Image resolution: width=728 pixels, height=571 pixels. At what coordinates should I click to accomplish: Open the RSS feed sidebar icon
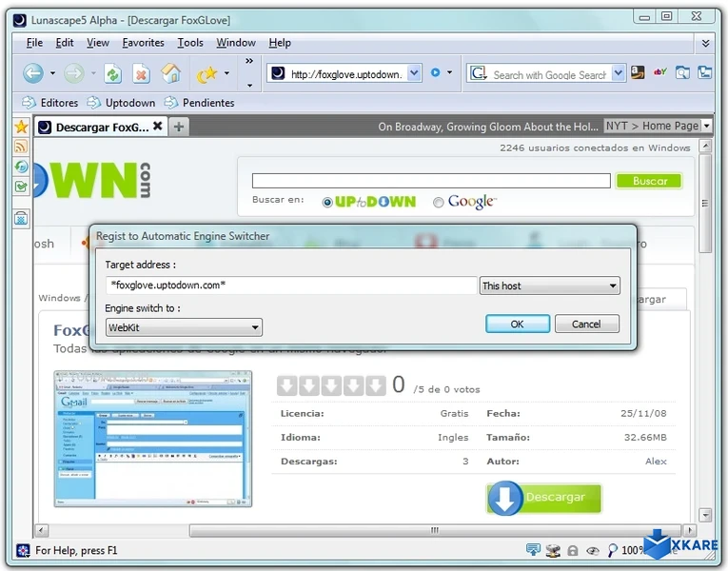coord(21,147)
